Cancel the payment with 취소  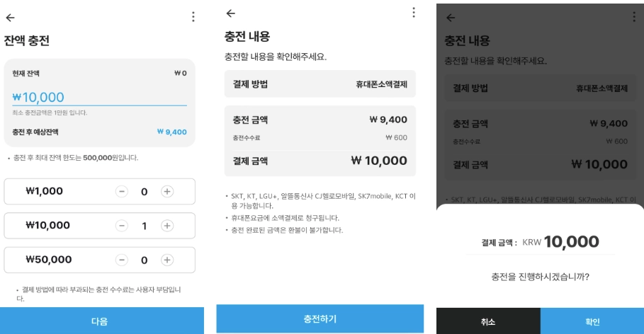coord(488,321)
